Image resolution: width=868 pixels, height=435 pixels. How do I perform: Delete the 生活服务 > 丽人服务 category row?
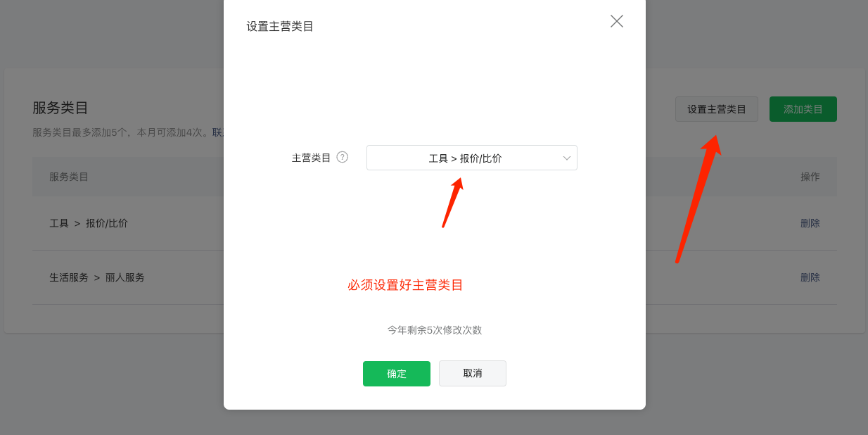click(810, 277)
